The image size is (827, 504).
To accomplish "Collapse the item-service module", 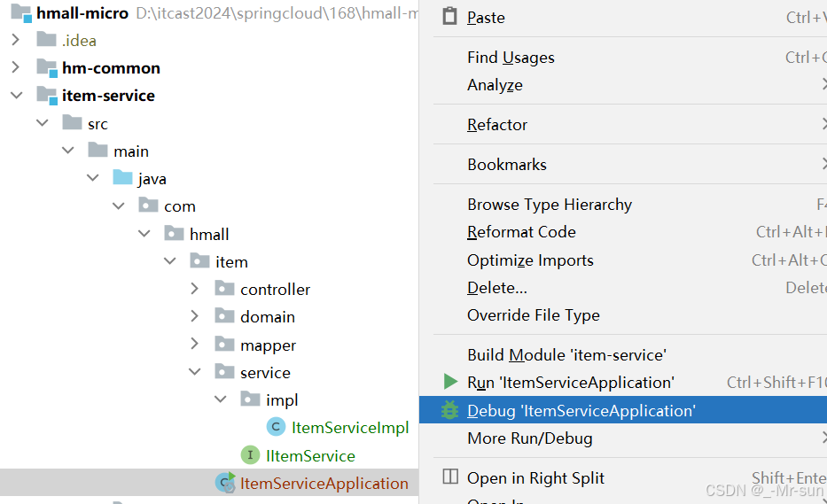I will 16,96.
